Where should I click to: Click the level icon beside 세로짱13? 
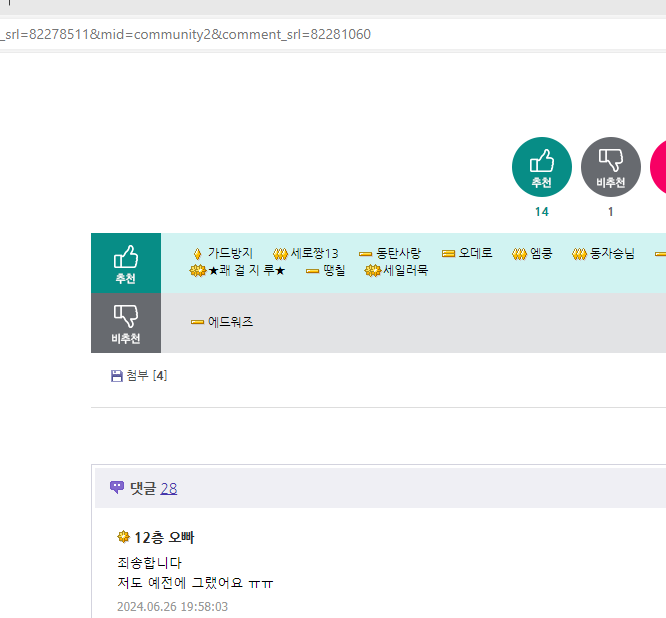click(280, 254)
